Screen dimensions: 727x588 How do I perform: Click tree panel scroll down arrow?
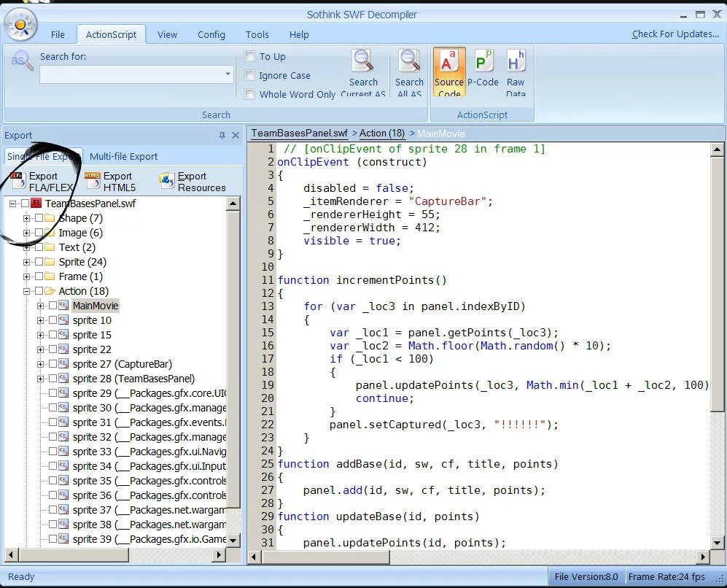(233, 541)
